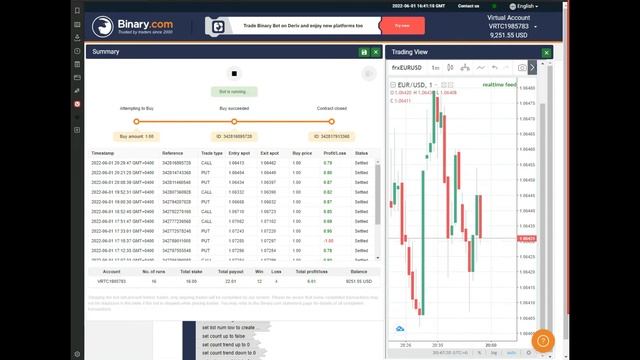Click the trade table scrollbar thumb
This screenshot has width=640, height=360.
click(378, 194)
